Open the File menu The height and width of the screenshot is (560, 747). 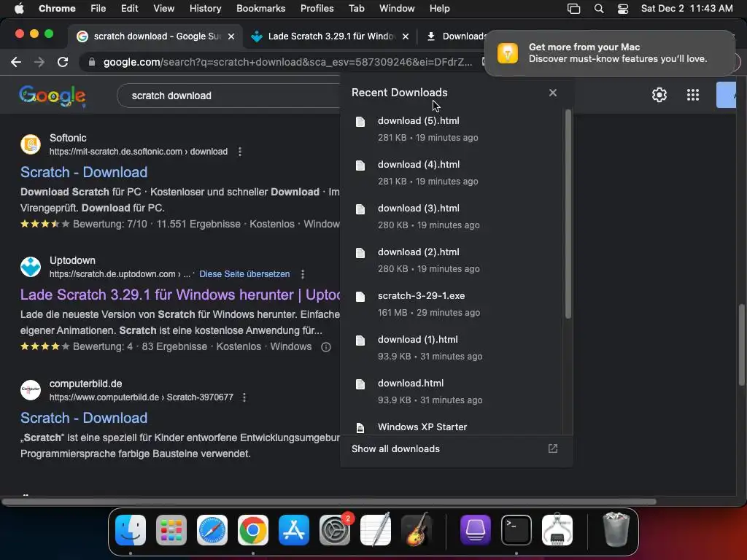98,9
